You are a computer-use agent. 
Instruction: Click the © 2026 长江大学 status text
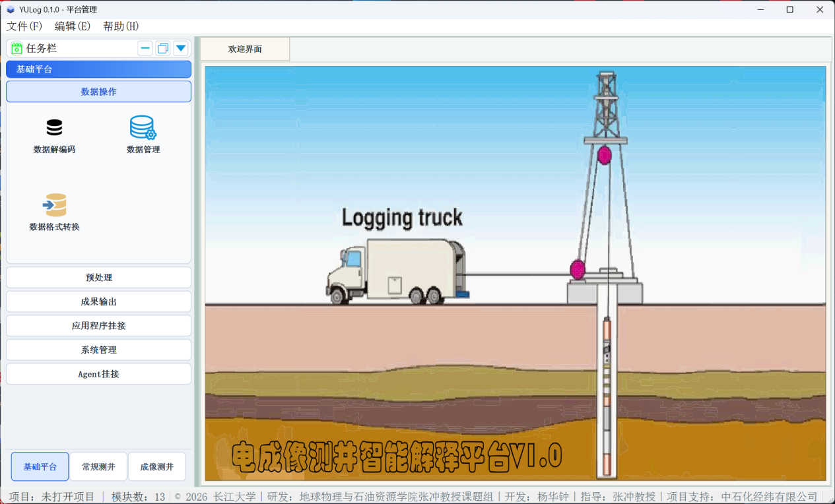215,497
